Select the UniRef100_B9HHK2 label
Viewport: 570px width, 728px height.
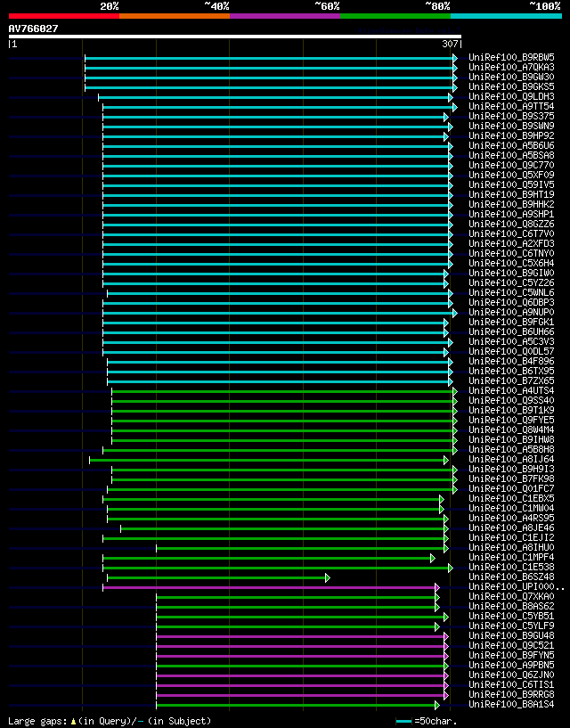click(x=511, y=204)
